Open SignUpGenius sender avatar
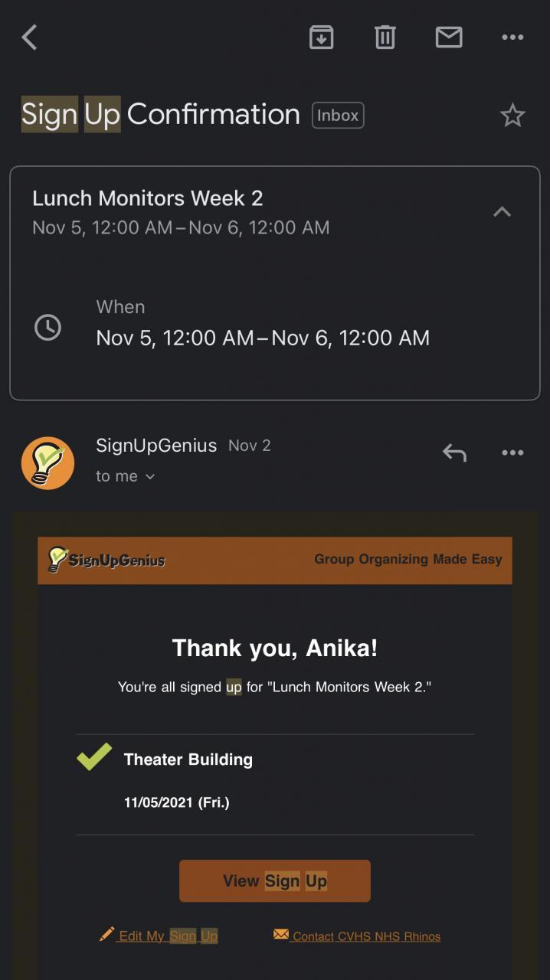Viewport: 550px width, 980px height. tap(47, 462)
